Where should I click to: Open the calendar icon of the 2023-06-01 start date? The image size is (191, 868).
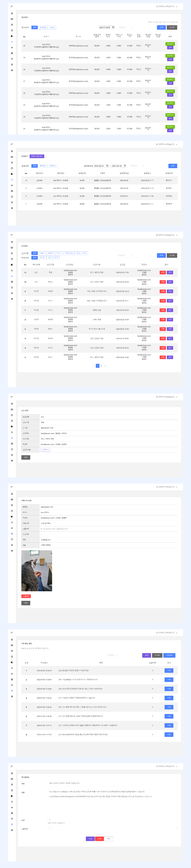click(x=107, y=166)
